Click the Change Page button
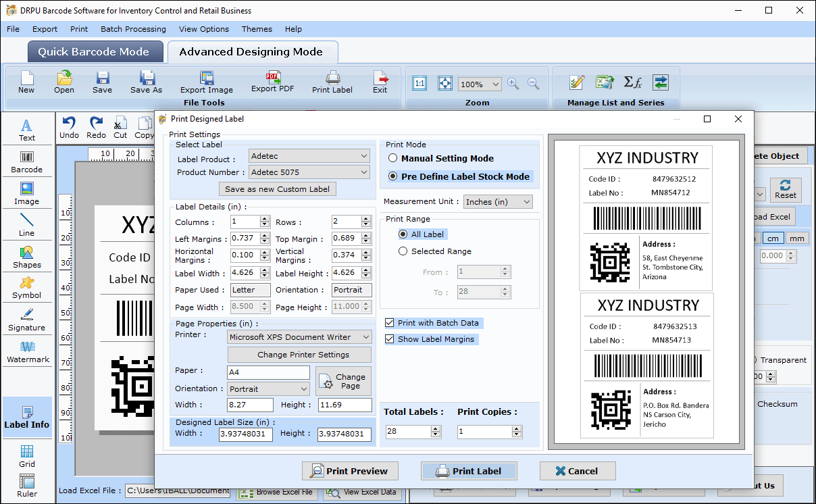Screen dimensions: 816x504 click(343, 381)
